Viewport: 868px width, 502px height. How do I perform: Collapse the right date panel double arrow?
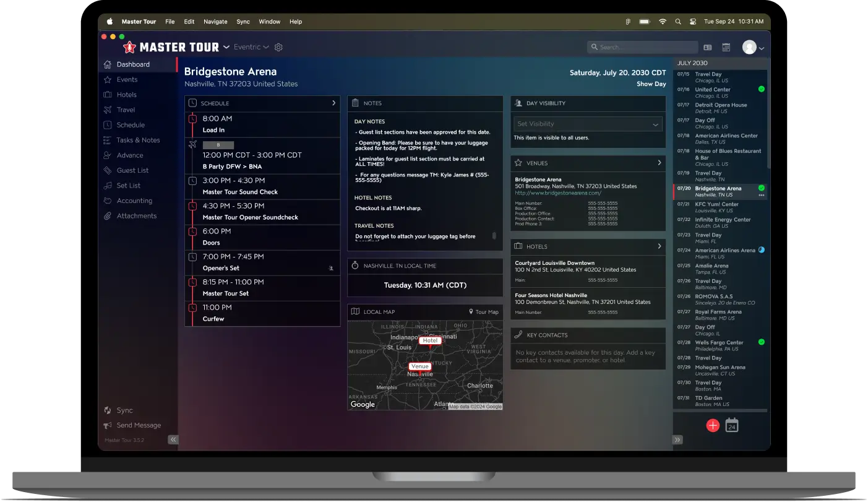click(x=677, y=439)
